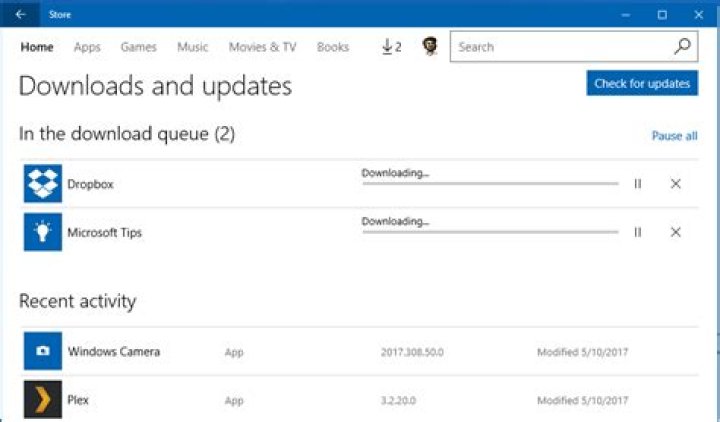Open the downloads indicator icon
Viewport: 720px width, 422px height.
coord(391,47)
